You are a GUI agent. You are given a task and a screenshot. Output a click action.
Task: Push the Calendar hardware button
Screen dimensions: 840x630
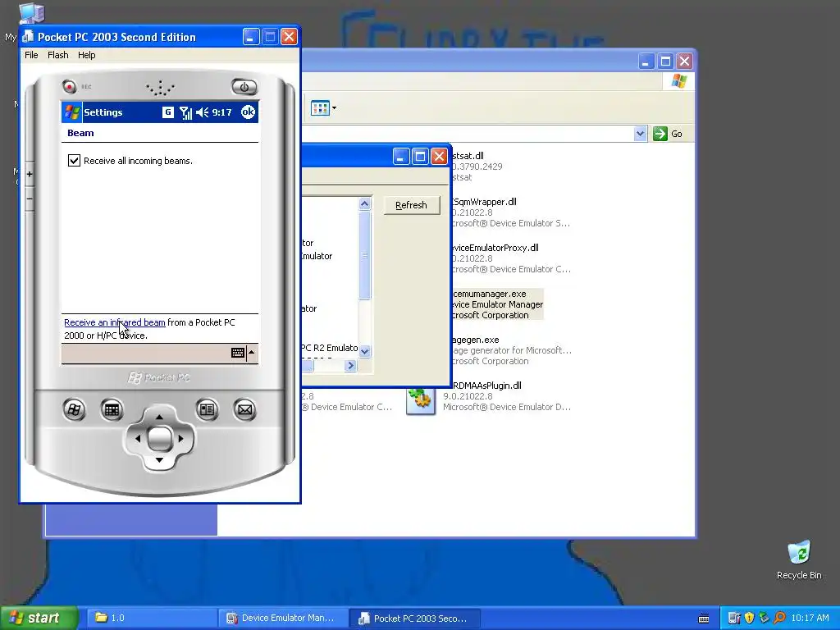click(x=112, y=410)
